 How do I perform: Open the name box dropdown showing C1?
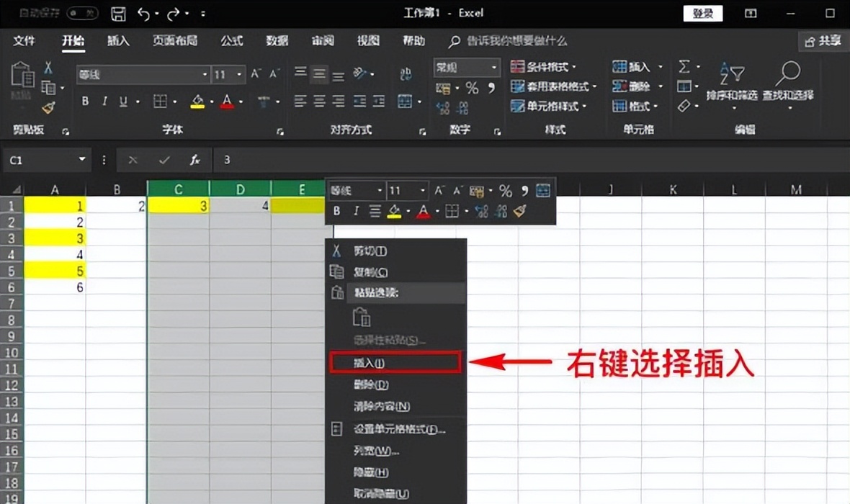pos(80,160)
